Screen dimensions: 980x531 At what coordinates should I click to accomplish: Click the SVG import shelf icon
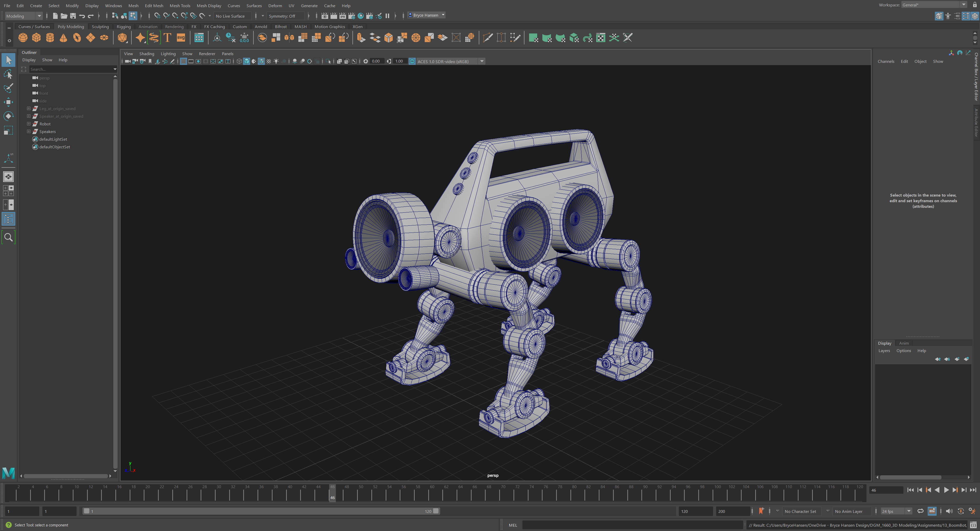click(181, 38)
